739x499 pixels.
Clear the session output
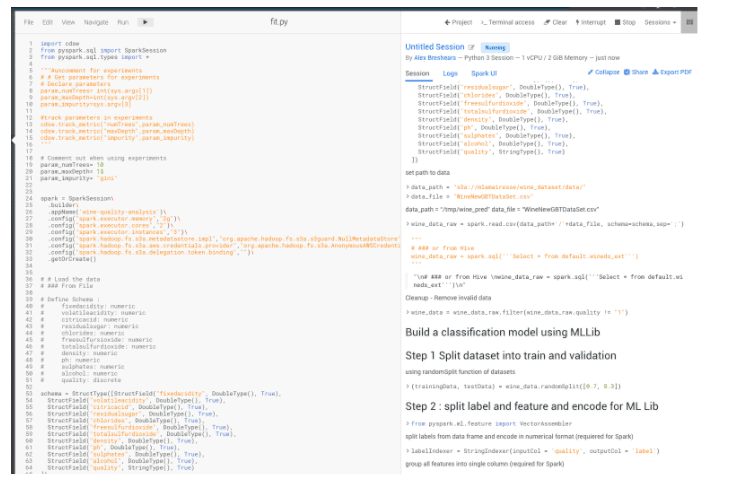click(x=556, y=21)
